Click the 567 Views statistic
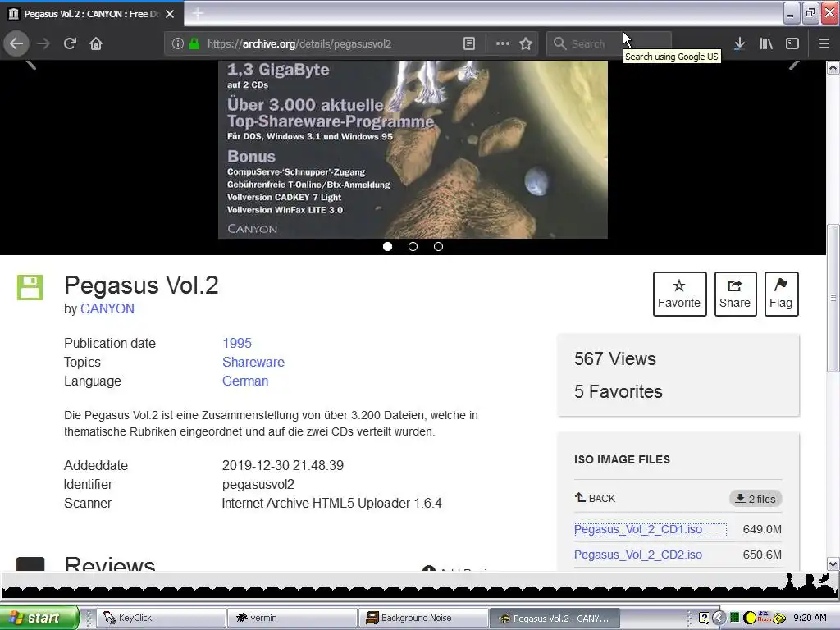The image size is (840, 630). point(615,359)
